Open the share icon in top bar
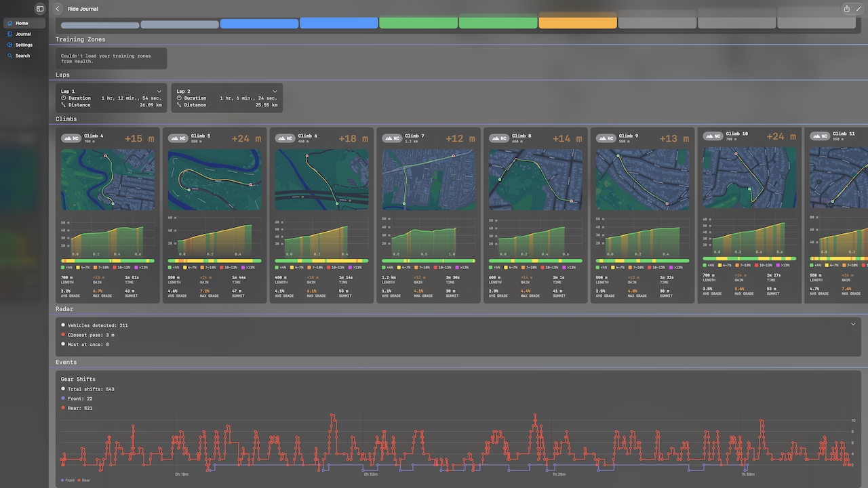868x488 pixels. (846, 9)
